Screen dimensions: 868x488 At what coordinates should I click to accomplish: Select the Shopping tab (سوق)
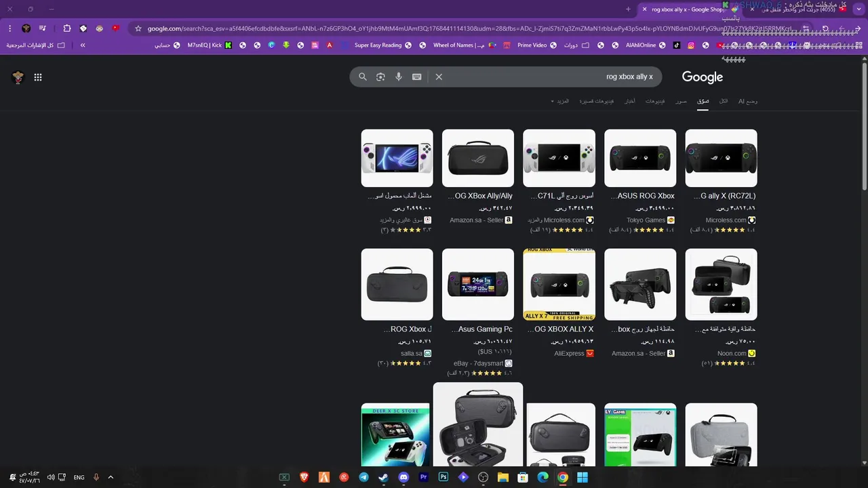[703, 101]
